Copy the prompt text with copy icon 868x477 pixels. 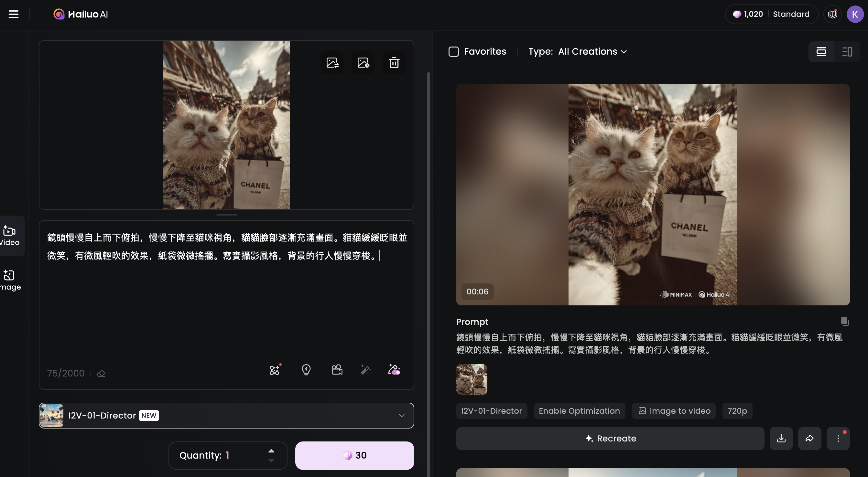[x=844, y=322]
